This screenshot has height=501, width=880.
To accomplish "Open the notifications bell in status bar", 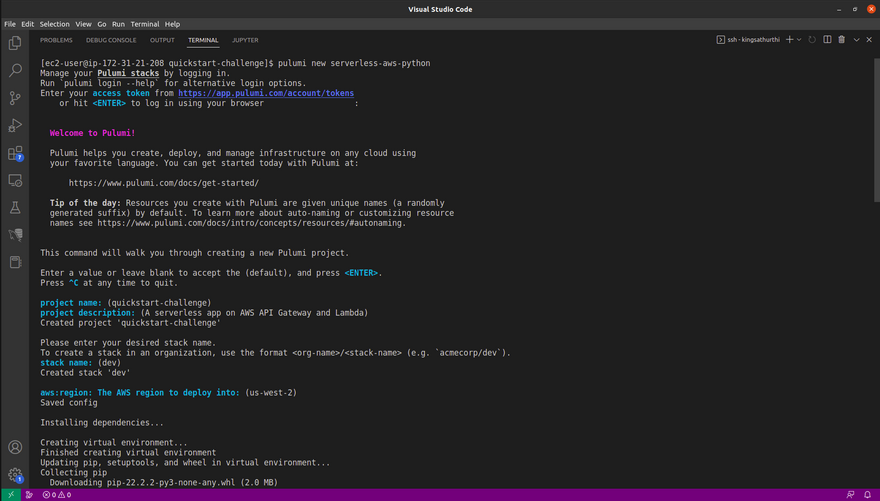I will 868,495.
